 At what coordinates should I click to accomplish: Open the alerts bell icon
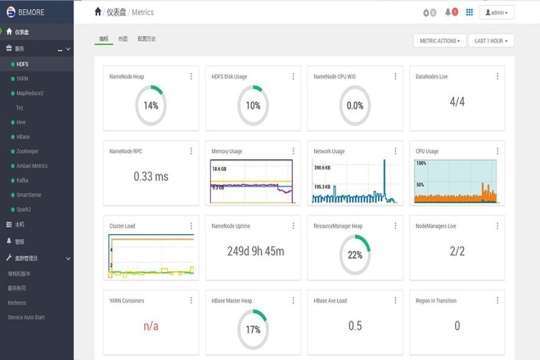(x=448, y=12)
